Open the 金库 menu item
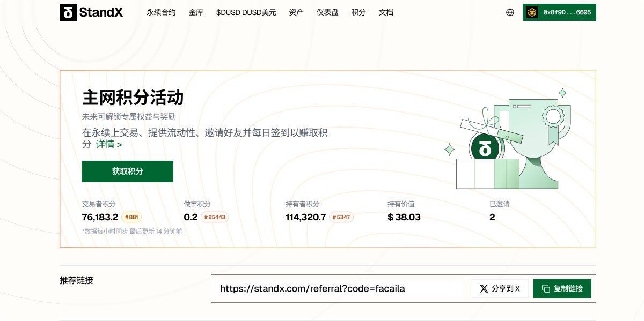This screenshot has height=321, width=644. [196, 12]
